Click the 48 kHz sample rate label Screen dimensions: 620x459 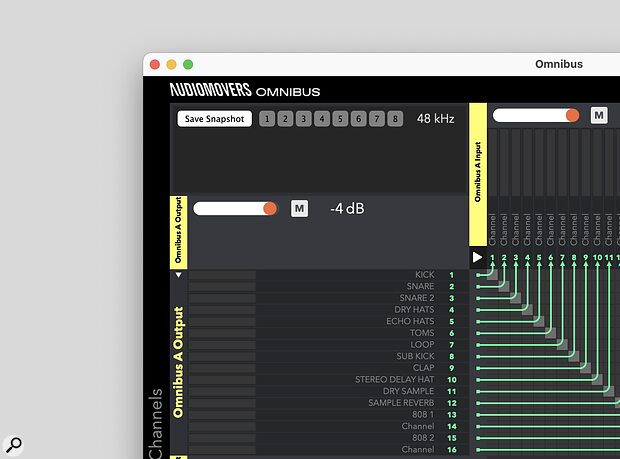(x=435, y=119)
